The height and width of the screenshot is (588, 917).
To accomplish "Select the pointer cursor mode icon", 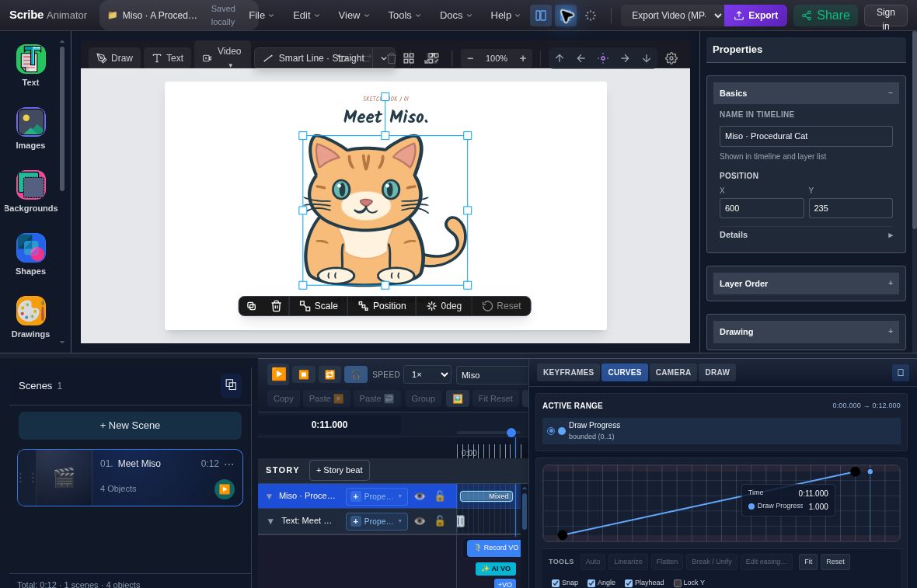I will 566,16.
